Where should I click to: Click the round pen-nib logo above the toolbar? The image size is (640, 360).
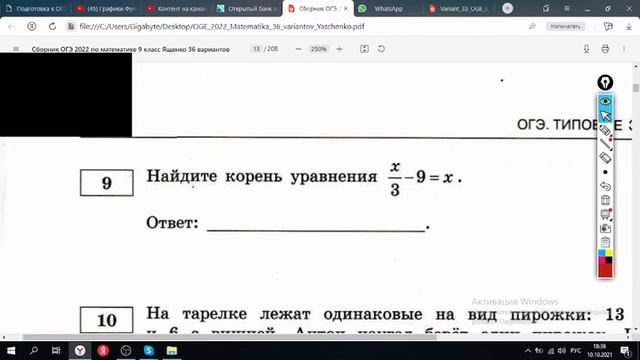[x=605, y=82]
